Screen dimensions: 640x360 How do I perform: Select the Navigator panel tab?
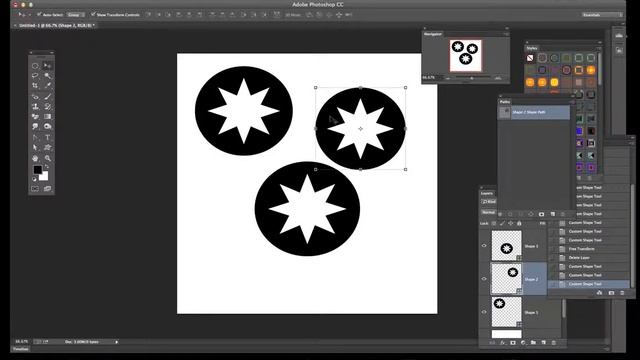pos(433,34)
